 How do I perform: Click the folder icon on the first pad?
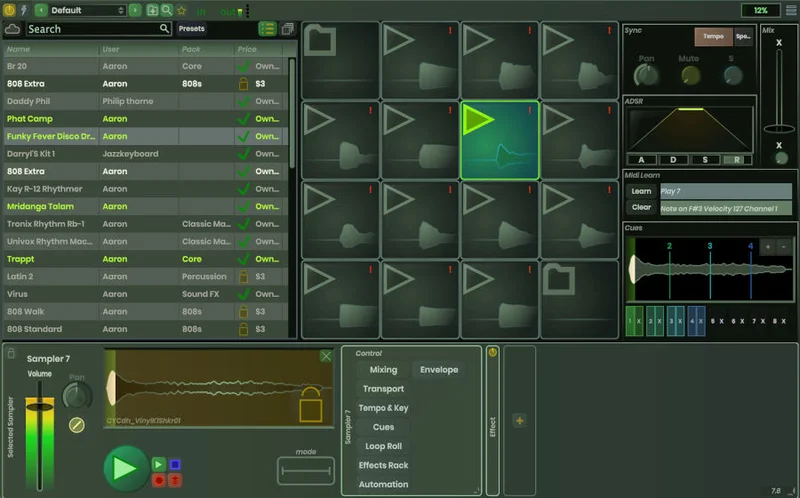320,40
